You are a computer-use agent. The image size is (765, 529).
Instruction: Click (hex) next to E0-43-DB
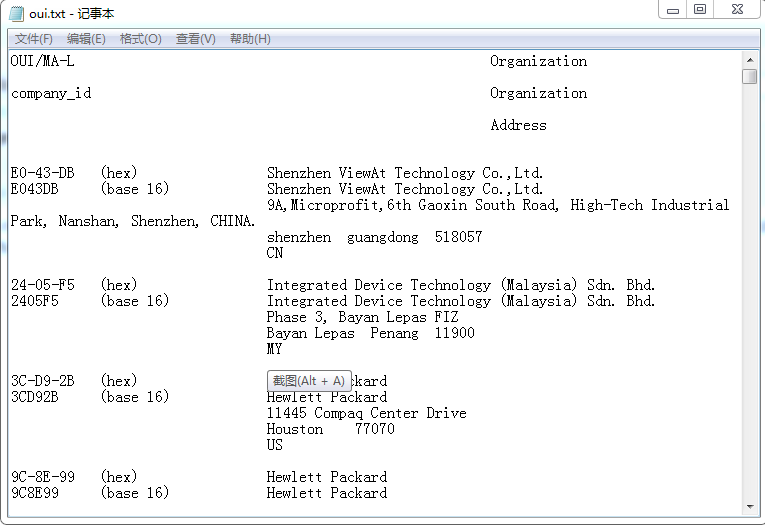(x=119, y=173)
